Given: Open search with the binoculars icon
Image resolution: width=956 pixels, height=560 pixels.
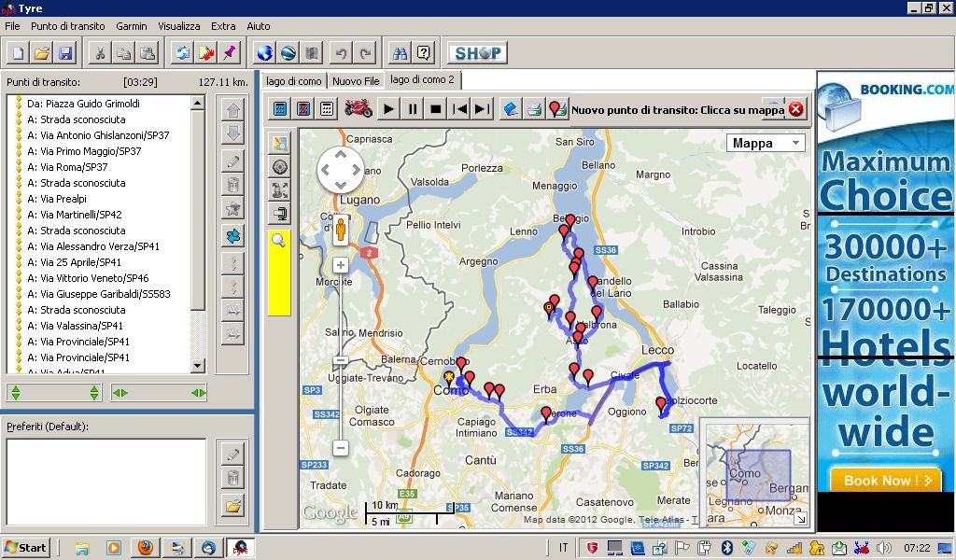Looking at the screenshot, I should point(400,53).
